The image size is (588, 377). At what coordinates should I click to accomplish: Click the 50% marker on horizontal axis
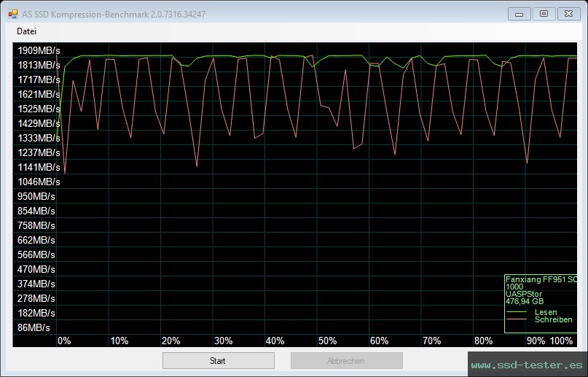327,341
